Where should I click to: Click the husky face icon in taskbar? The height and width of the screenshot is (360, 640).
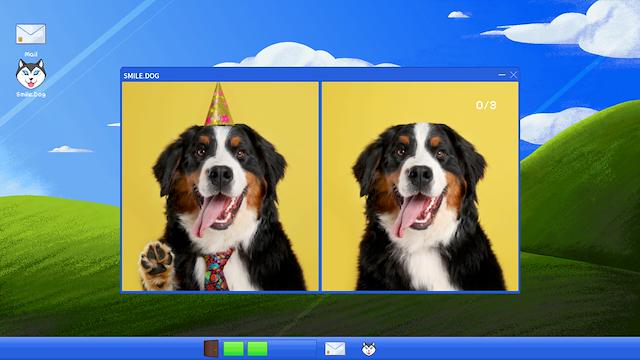[369, 349]
